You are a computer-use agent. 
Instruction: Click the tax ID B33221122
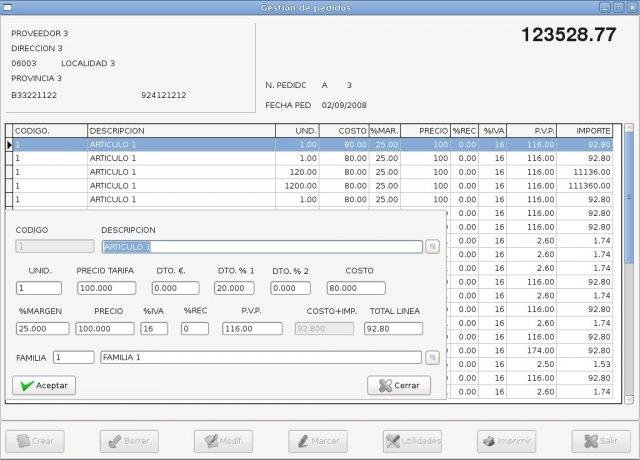(x=34, y=96)
